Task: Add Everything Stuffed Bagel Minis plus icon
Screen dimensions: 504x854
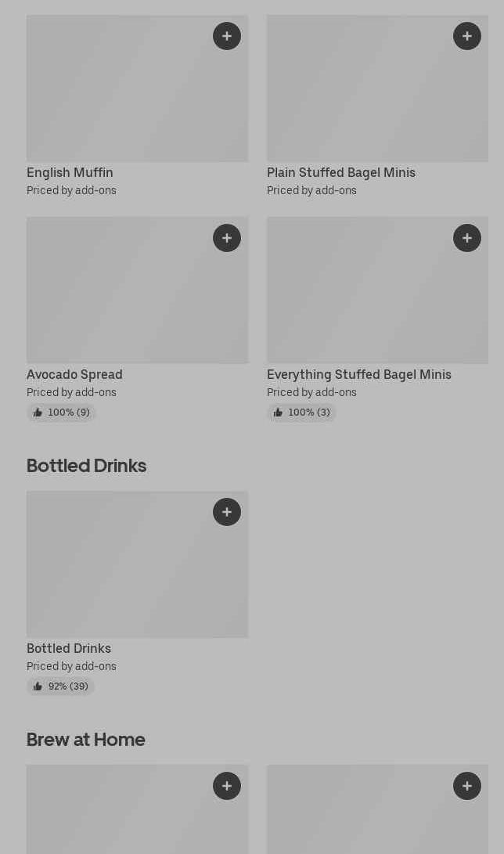Action: coord(467,238)
